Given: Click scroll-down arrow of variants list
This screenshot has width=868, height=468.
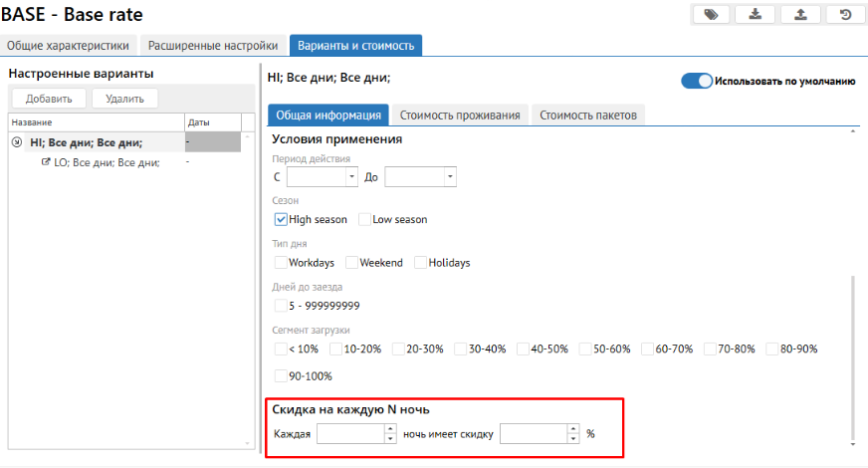Looking at the screenshot, I should [x=248, y=443].
